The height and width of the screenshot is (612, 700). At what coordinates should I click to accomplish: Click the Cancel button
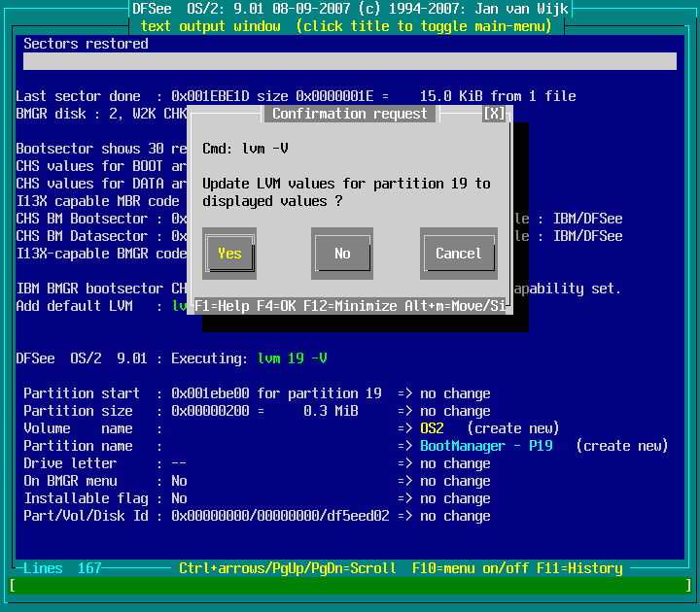tap(458, 254)
